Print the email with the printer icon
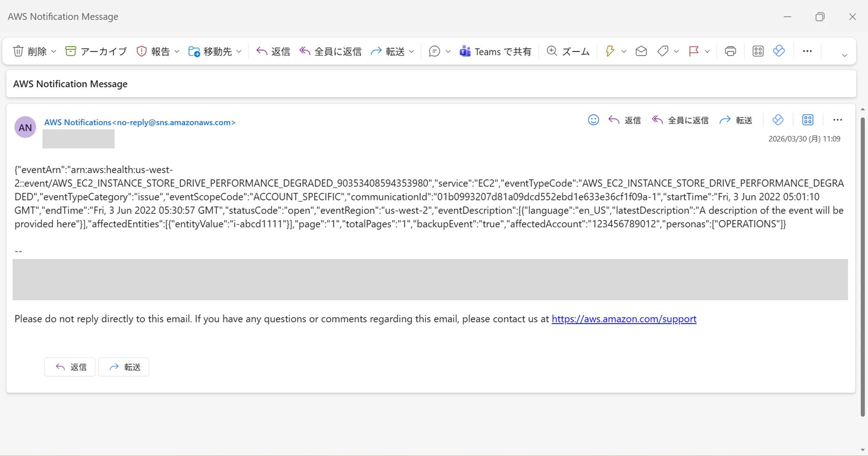Screen dimensions: 868x456 pyautogui.click(x=730, y=51)
